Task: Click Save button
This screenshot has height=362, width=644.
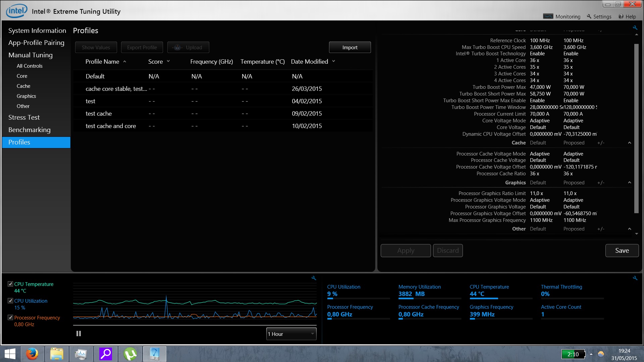Action: pyautogui.click(x=622, y=250)
